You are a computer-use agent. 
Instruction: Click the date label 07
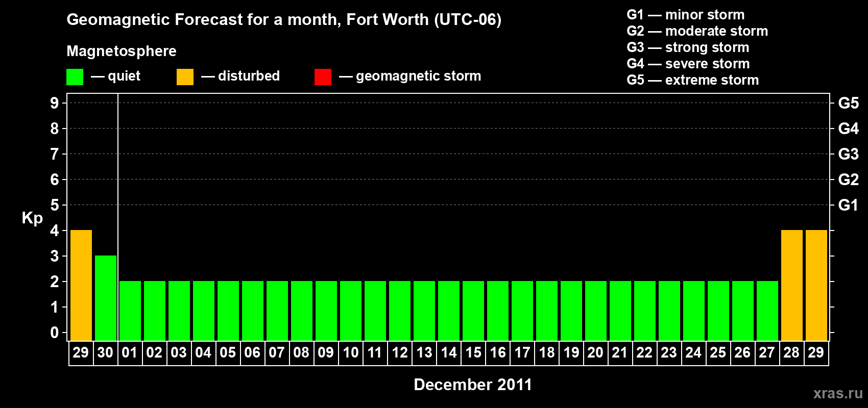[x=277, y=352]
